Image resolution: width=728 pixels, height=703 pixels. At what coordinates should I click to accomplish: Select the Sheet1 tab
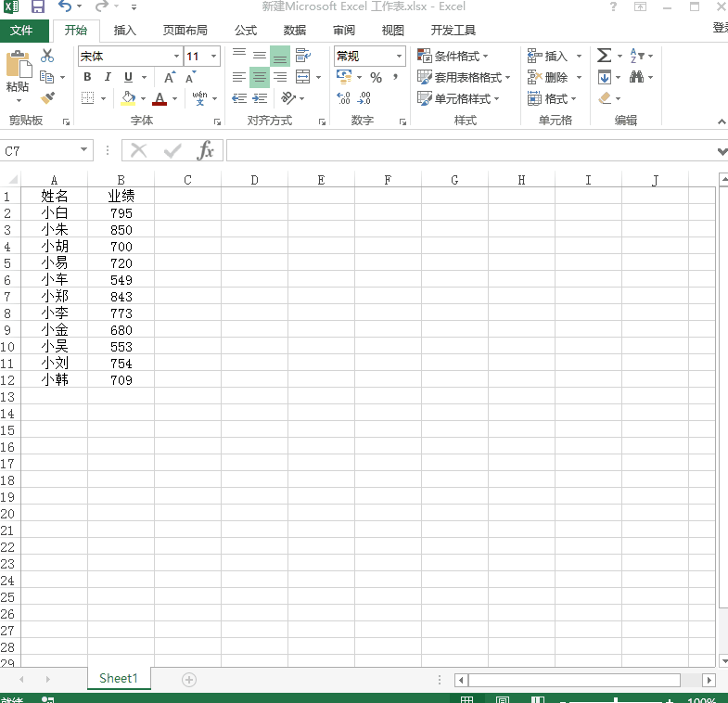click(x=119, y=678)
